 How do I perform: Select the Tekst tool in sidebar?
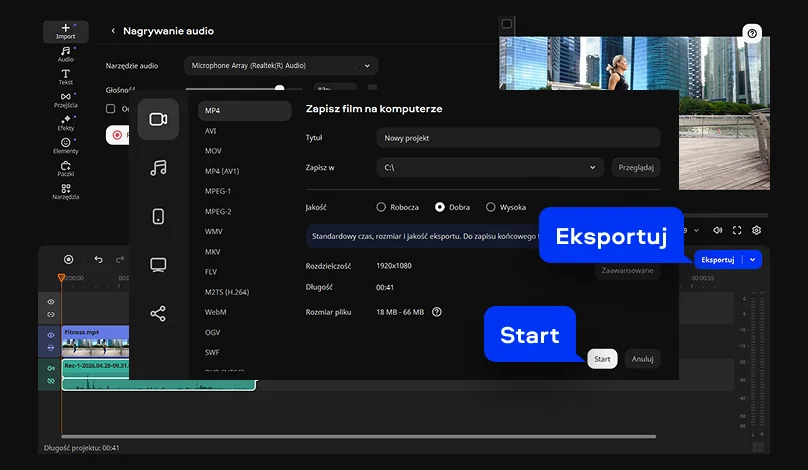[66, 77]
